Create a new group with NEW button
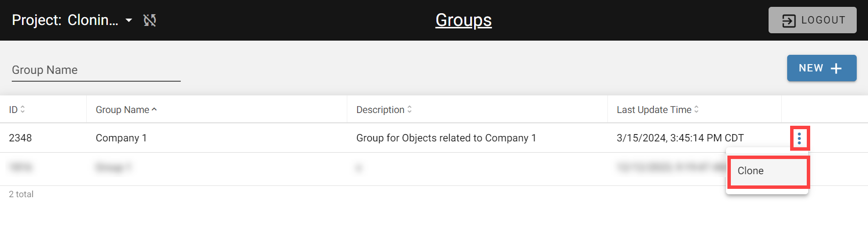868x228 pixels. click(x=821, y=68)
